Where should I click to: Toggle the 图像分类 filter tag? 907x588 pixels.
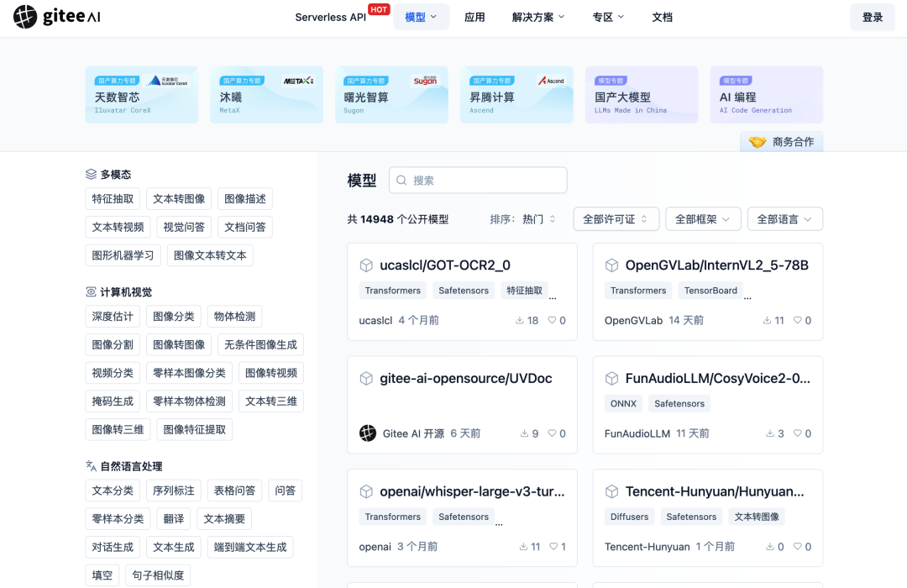173,316
